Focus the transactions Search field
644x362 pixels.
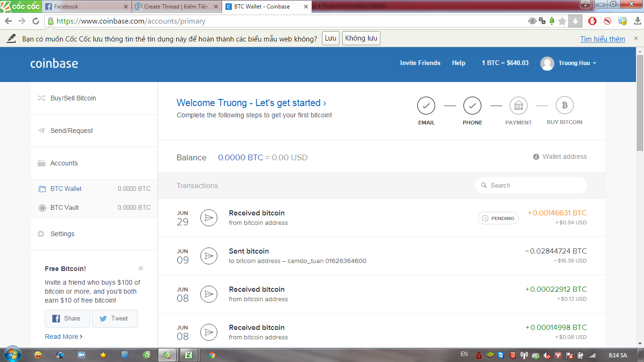pyautogui.click(x=531, y=185)
